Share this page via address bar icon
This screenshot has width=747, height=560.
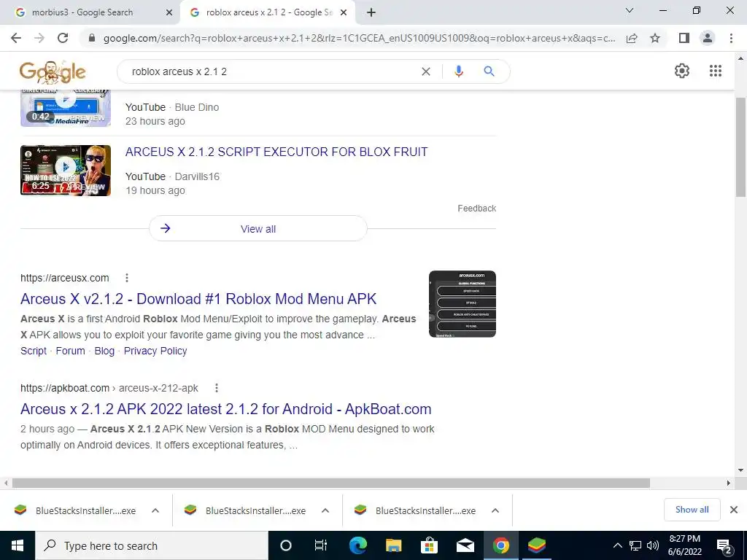point(632,38)
